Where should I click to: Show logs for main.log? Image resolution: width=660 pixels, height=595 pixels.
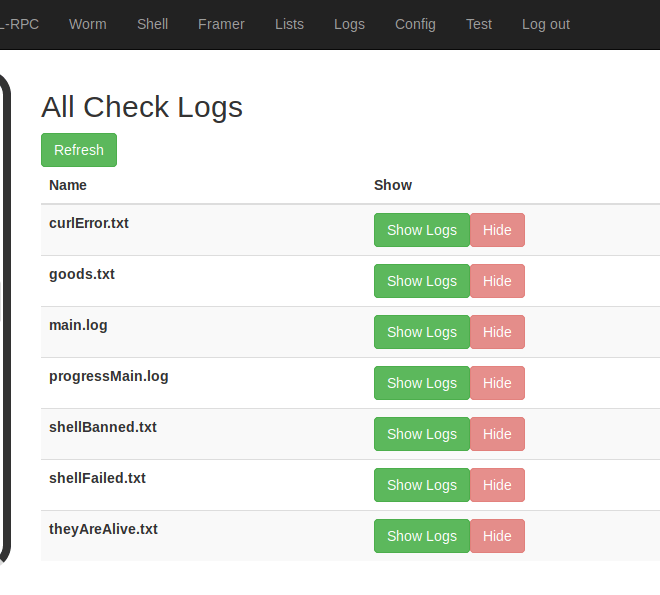click(422, 332)
